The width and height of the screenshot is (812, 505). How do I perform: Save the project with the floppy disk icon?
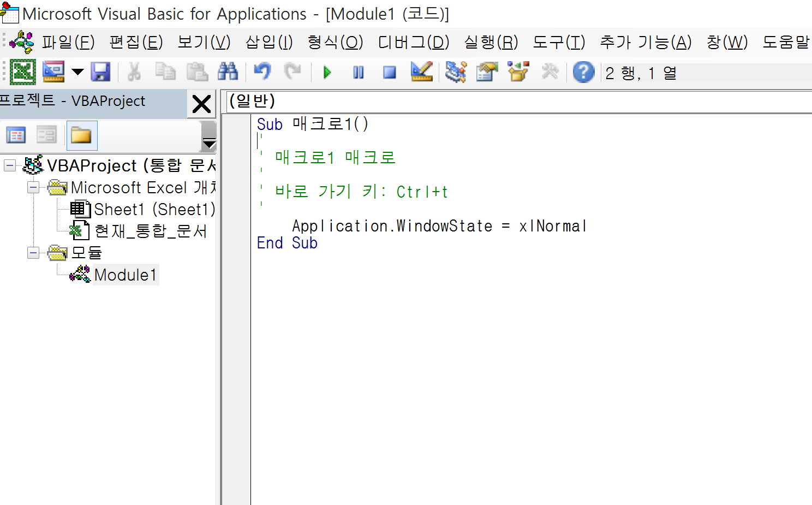click(100, 72)
